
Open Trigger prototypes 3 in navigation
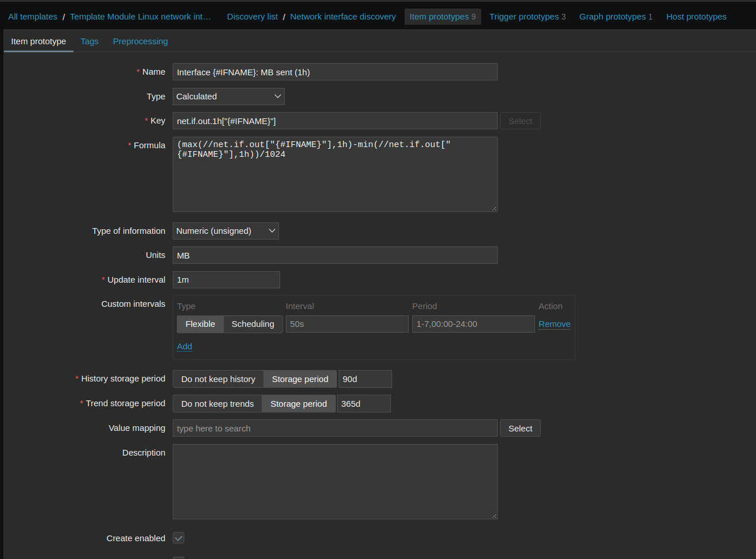527,17
